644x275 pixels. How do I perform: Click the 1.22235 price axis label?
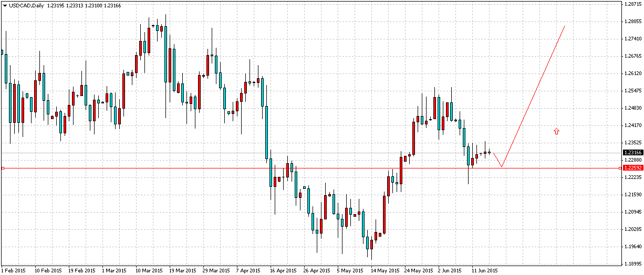tap(632, 177)
